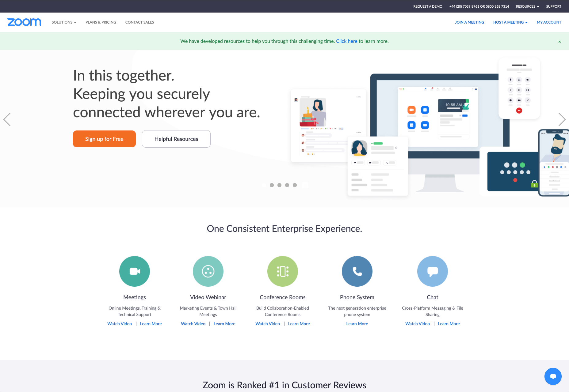Open the Support link

click(x=554, y=6)
